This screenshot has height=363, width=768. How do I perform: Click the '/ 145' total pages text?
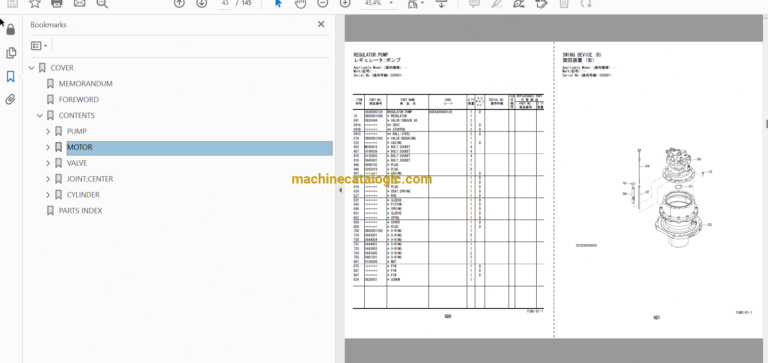[243, 3]
